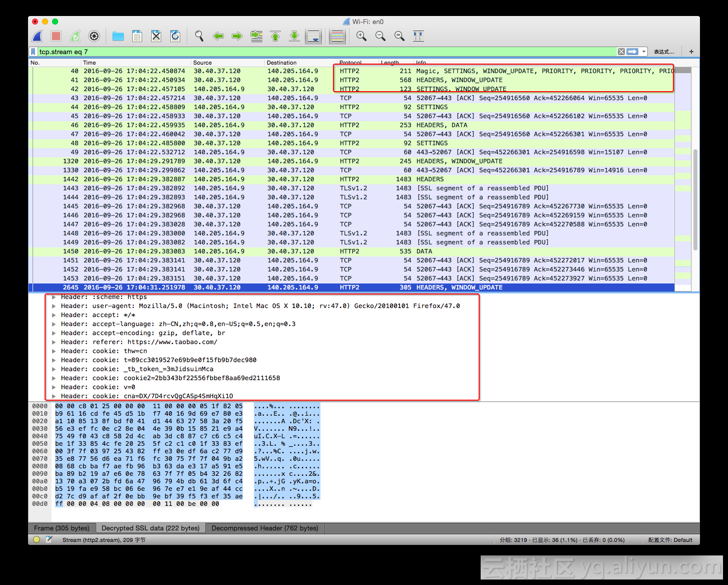The height and width of the screenshot is (585, 728).
Task: Zoom in the packet text
Action: 361,36
